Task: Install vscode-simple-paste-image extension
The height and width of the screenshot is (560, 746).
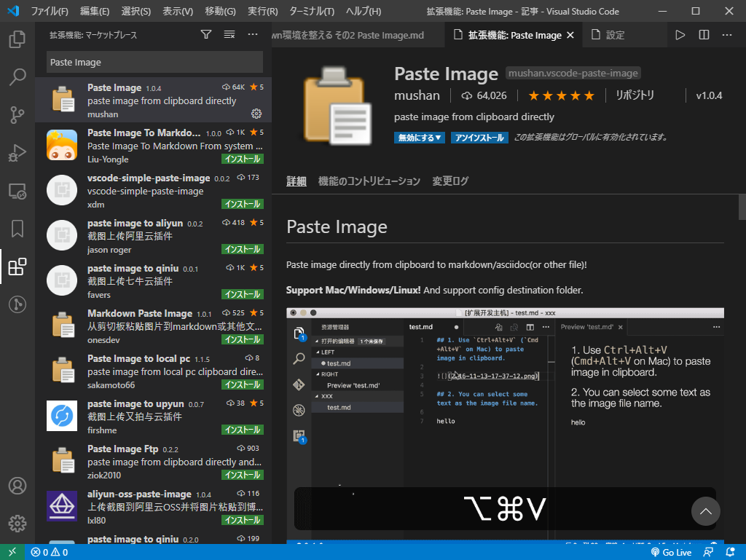Action: [x=243, y=204]
